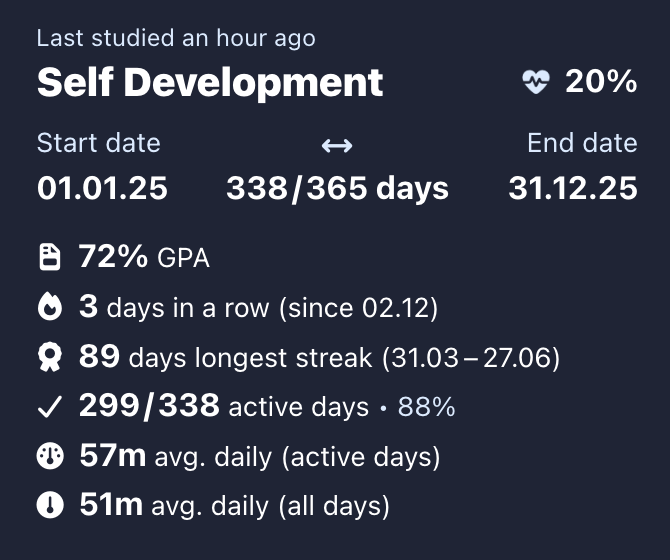The image size is (670, 560).
Task: Click the 20% health percentage
Action: tap(600, 82)
